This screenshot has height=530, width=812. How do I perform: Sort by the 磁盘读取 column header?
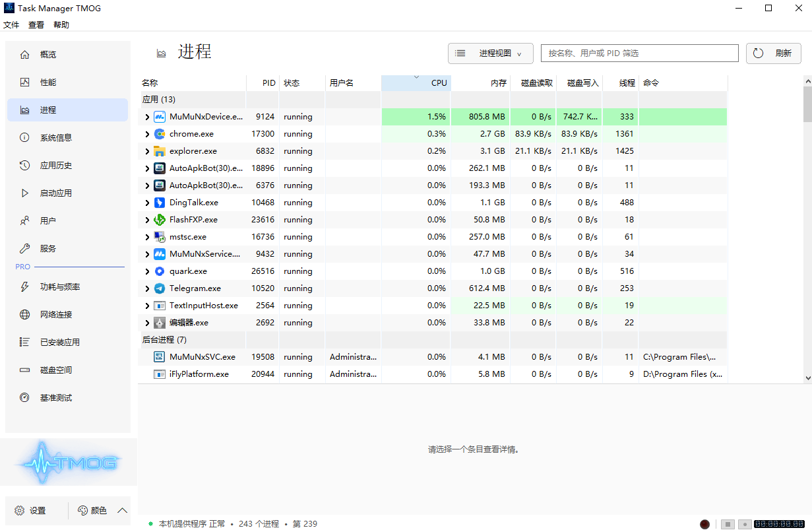click(533, 83)
